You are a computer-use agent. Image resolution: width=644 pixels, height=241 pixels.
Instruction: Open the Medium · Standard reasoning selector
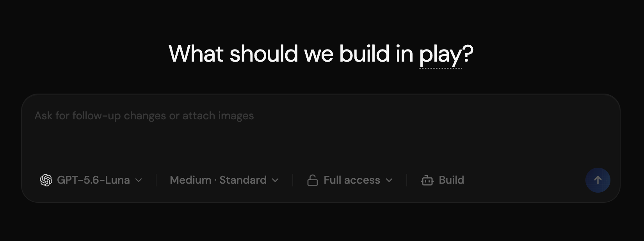[x=224, y=180]
